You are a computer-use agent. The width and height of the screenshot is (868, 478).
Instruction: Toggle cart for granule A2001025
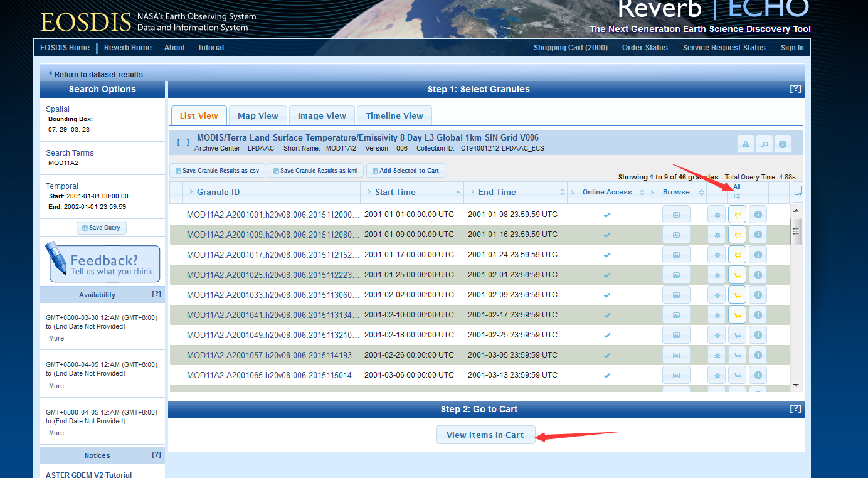tap(737, 275)
